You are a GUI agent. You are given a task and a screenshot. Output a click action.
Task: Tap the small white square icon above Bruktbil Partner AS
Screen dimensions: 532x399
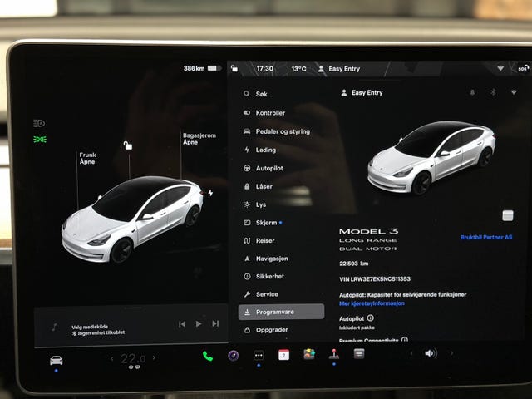pyautogui.click(x=508, y=215)
